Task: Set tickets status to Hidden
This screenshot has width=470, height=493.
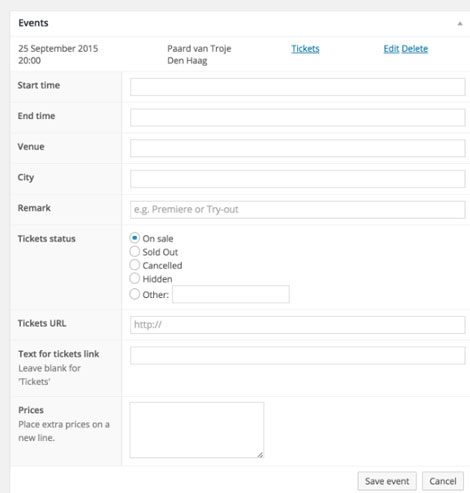Action: [134, 278]
